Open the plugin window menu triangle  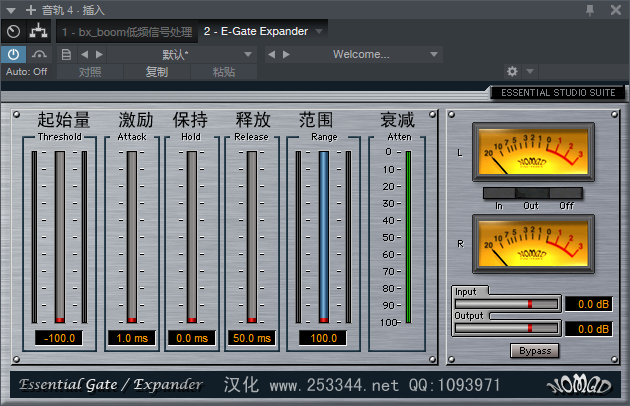pyautogui.click(x=11, y=10)
